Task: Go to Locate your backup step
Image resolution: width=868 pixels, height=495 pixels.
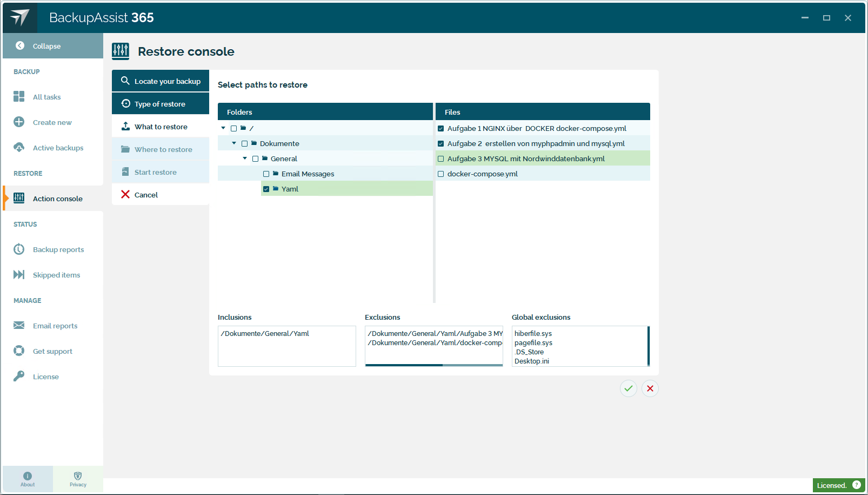Action: click(x=161, y=81)
